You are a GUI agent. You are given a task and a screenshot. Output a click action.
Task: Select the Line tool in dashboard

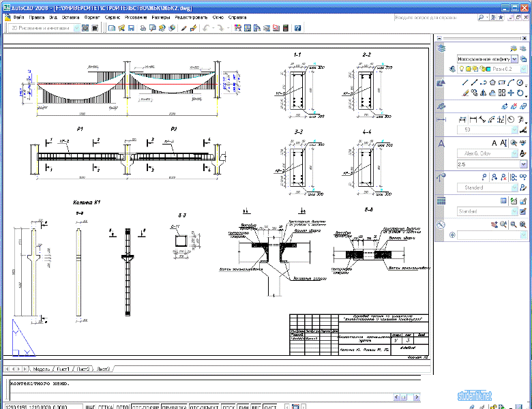point(465,82)
